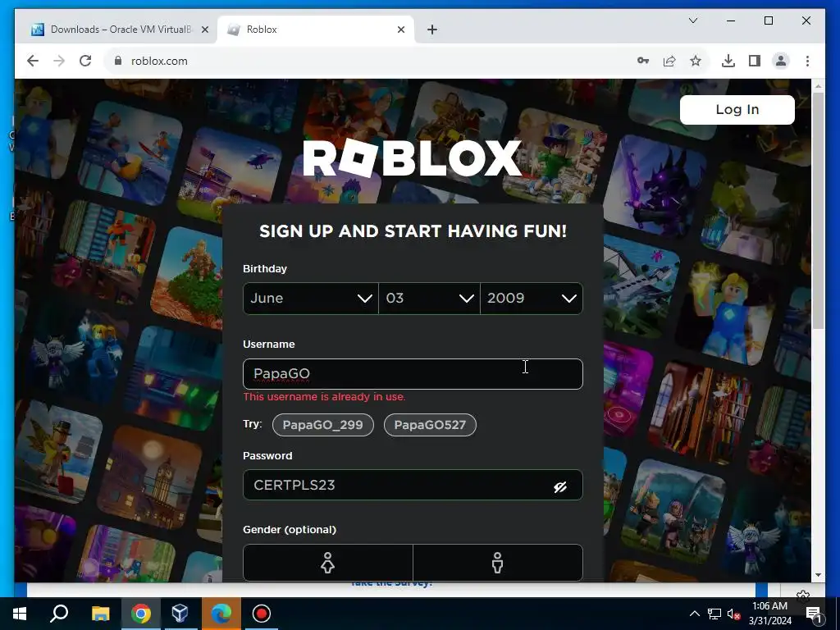Image resolution: width=840 pixels, height=630 pixels.
Task: Click the Log In button
Action: 737,110
